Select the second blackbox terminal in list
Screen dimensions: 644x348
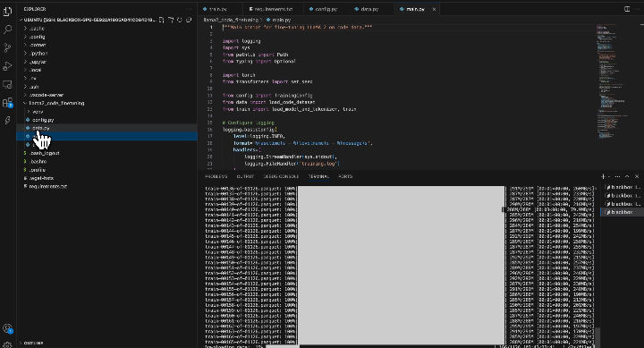[x=622, y=196]
